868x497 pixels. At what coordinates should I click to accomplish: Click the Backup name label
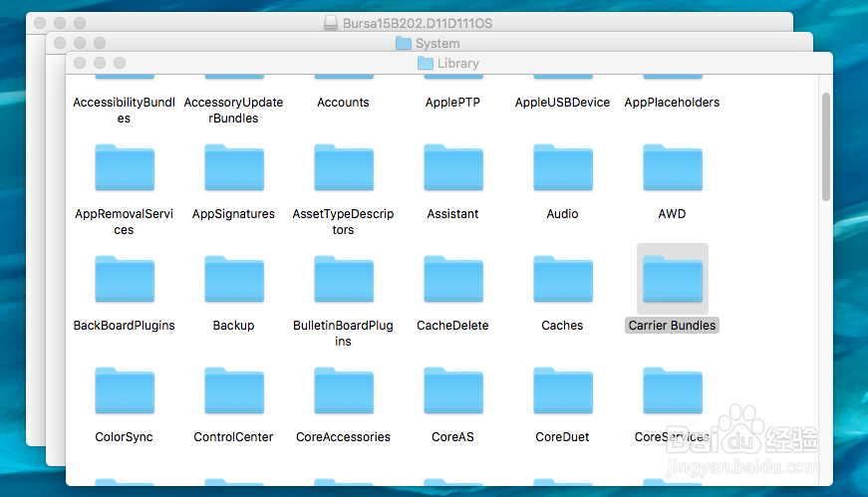tap(233, 326)
